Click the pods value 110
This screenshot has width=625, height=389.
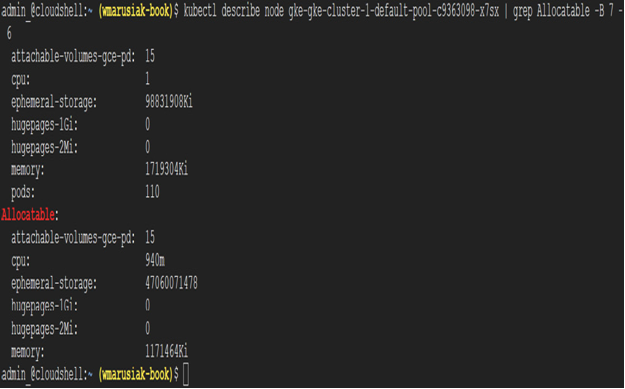pyautogui.click(x=152, y=192)
